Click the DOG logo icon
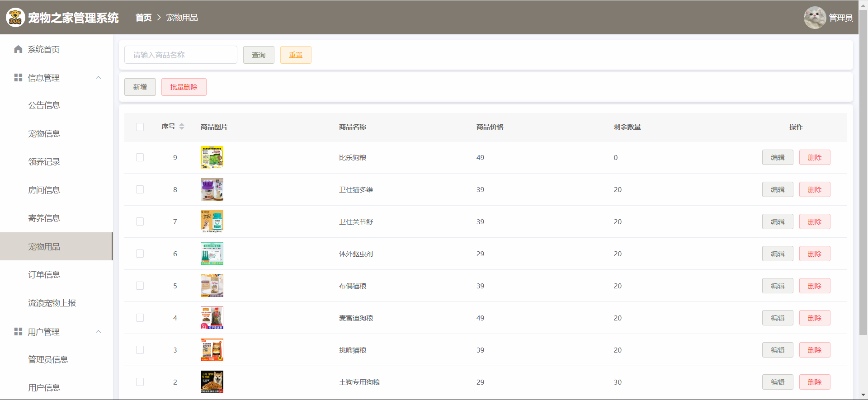Viewport: 868px width, 400px height. 15,18
